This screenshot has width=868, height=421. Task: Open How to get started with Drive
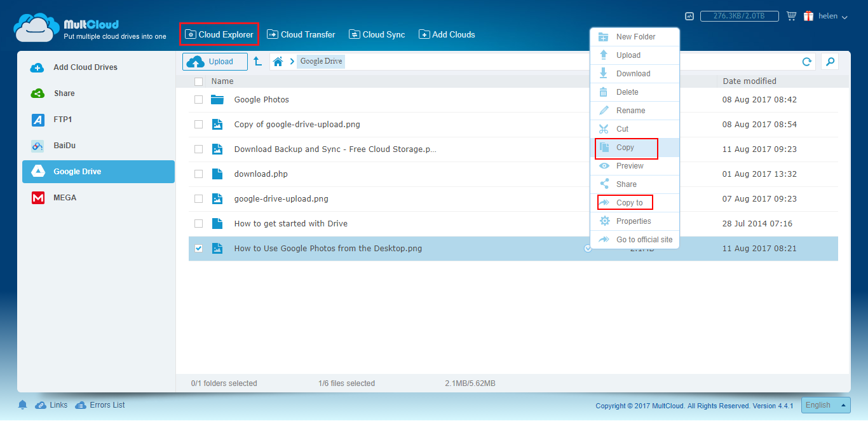point(291,224)
